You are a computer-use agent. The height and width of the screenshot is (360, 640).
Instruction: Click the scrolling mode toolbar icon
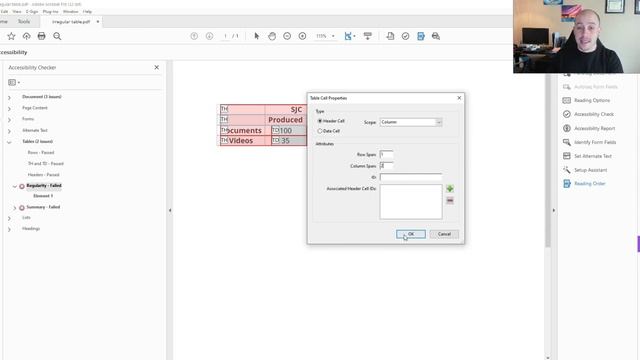click(368, 36)
